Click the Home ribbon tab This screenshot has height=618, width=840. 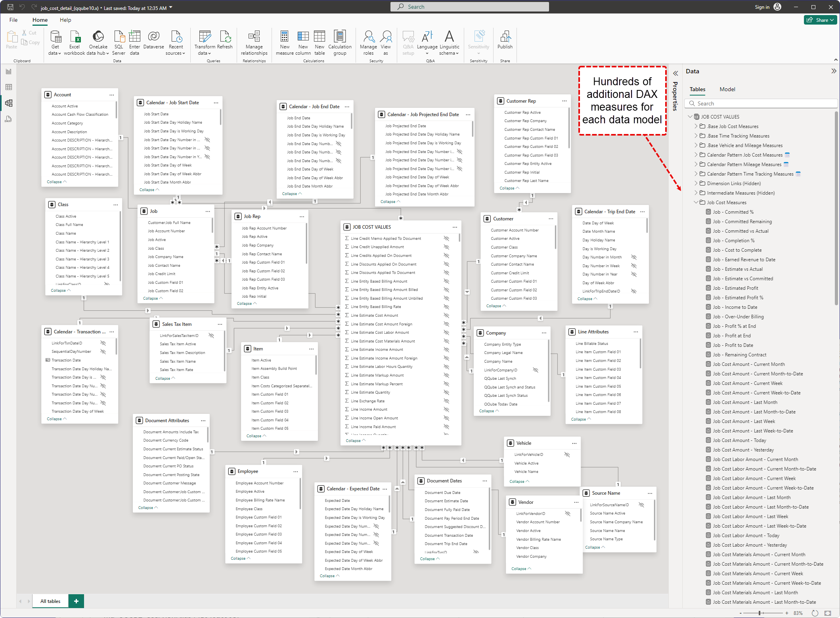(x=40, y=20)
